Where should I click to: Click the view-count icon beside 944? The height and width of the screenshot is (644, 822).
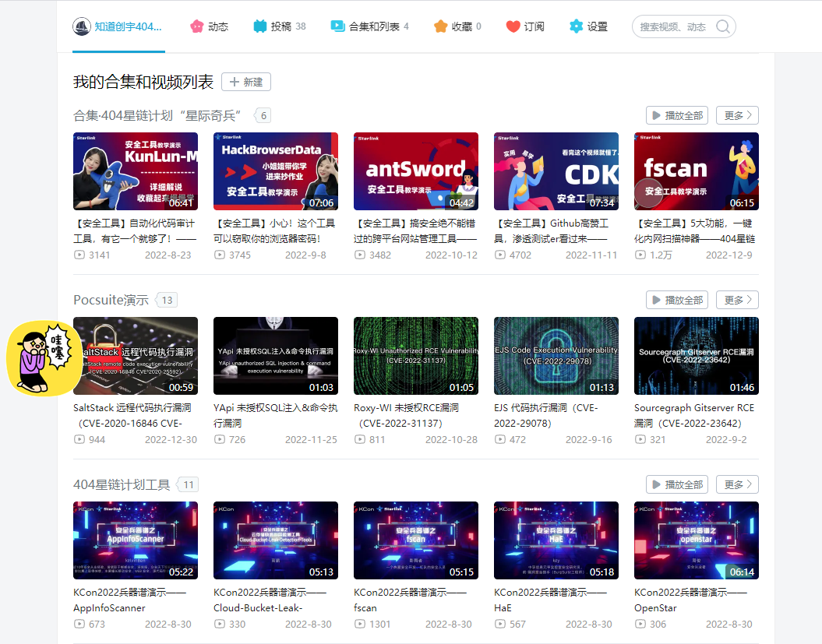coord(79,439)
